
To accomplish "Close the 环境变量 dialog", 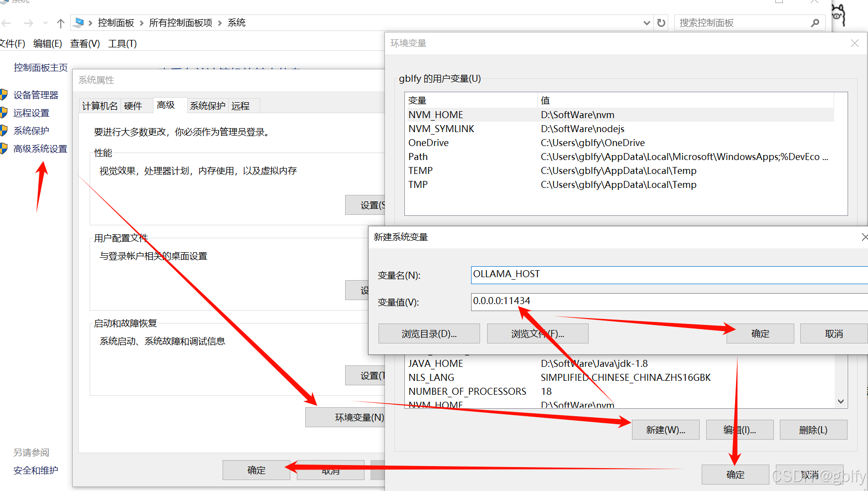I will tap(855, 43).
